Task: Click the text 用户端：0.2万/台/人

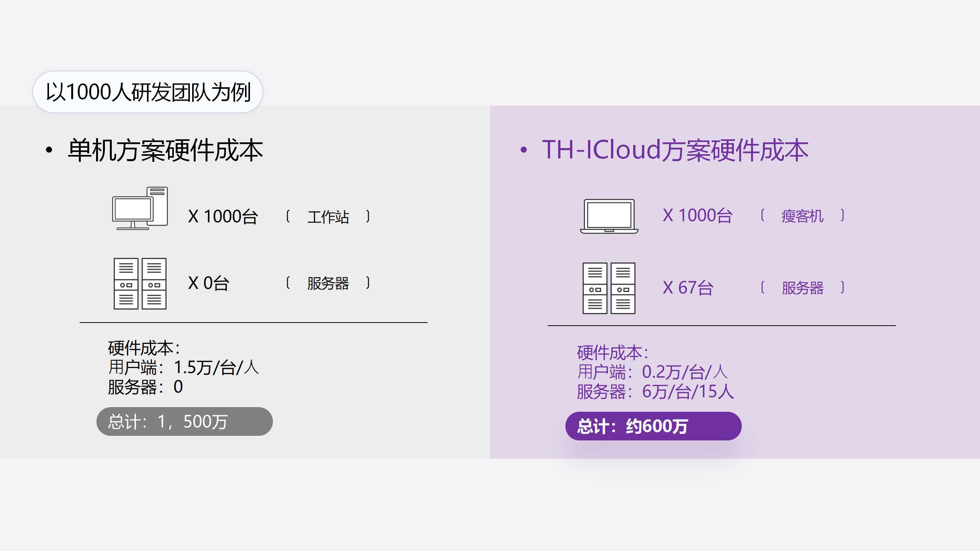Action: tap(652, 372)
